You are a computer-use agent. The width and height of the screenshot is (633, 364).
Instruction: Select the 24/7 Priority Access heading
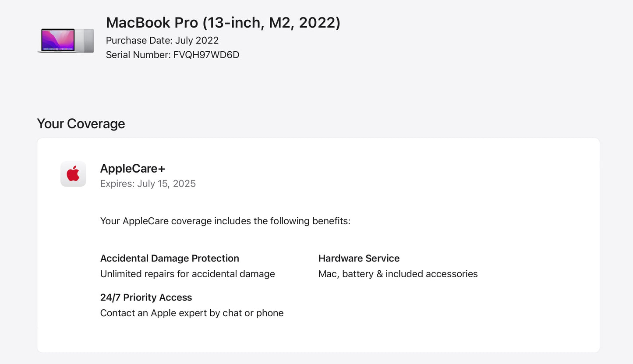146,297
